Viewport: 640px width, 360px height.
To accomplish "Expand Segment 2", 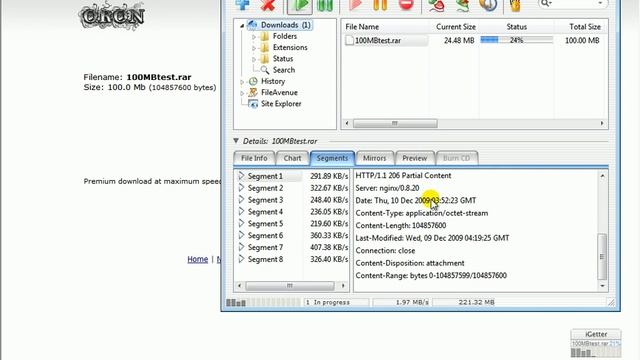I will coord(241,188).
